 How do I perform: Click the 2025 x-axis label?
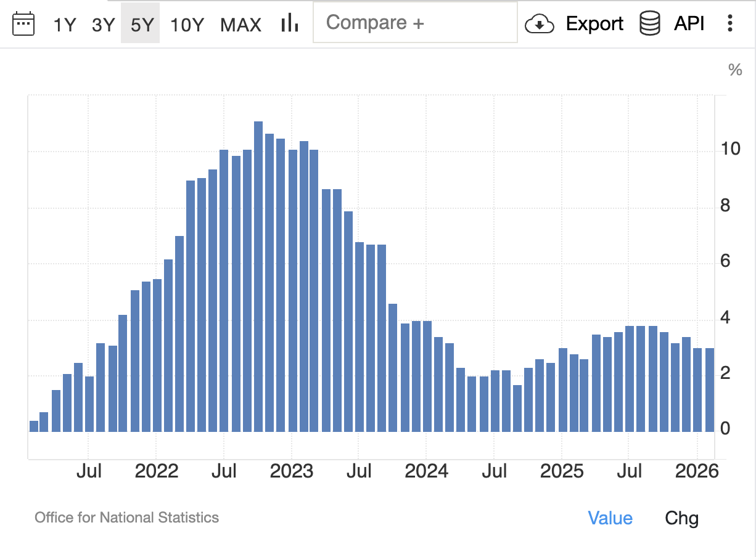tap(562, 471)
